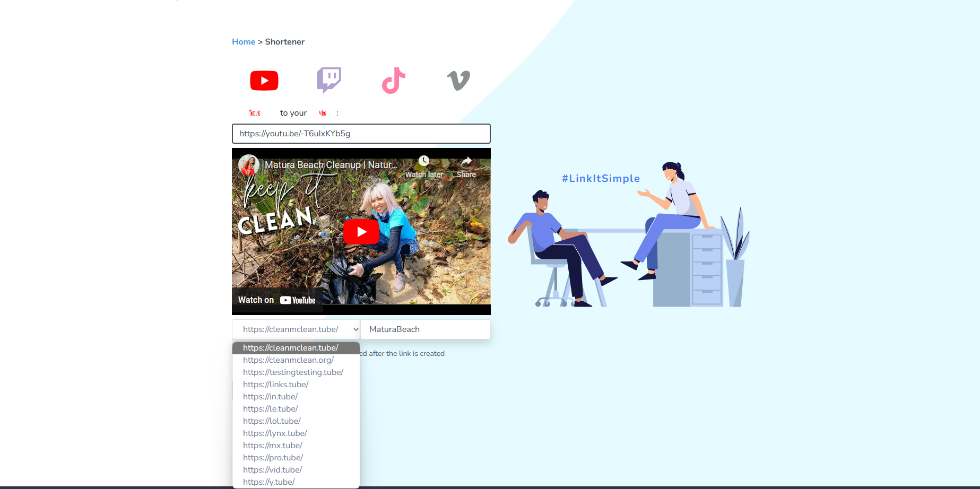The height and width of the screenshot is (489, 980).
Task: Click the Share arrow icon in video
Action: pos(466,161)
